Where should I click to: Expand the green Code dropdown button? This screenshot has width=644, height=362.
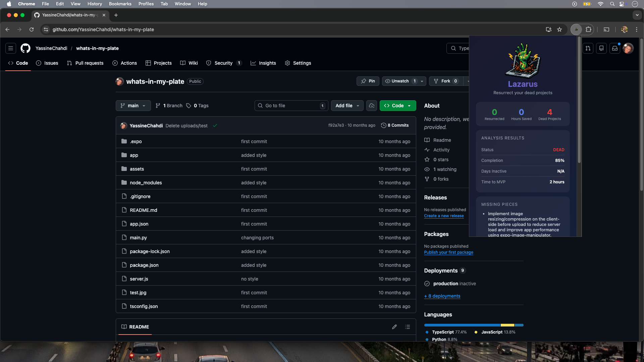point(398,106)
